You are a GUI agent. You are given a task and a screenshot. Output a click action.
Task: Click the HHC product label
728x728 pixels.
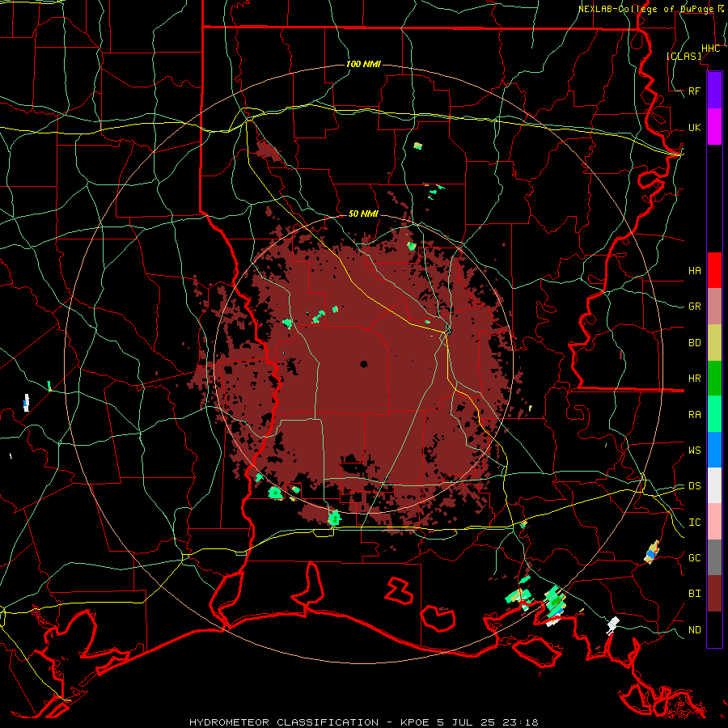tap(710, 49)
